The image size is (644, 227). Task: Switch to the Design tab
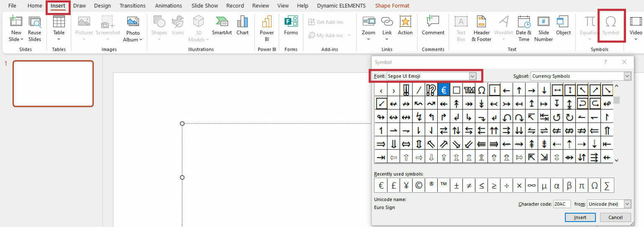(x=102, y=6)
